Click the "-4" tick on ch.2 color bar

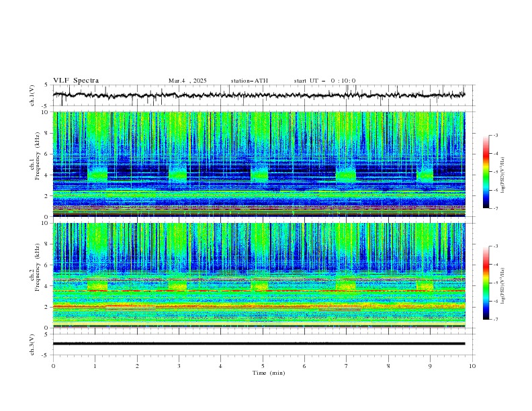[x=495, y=265]
